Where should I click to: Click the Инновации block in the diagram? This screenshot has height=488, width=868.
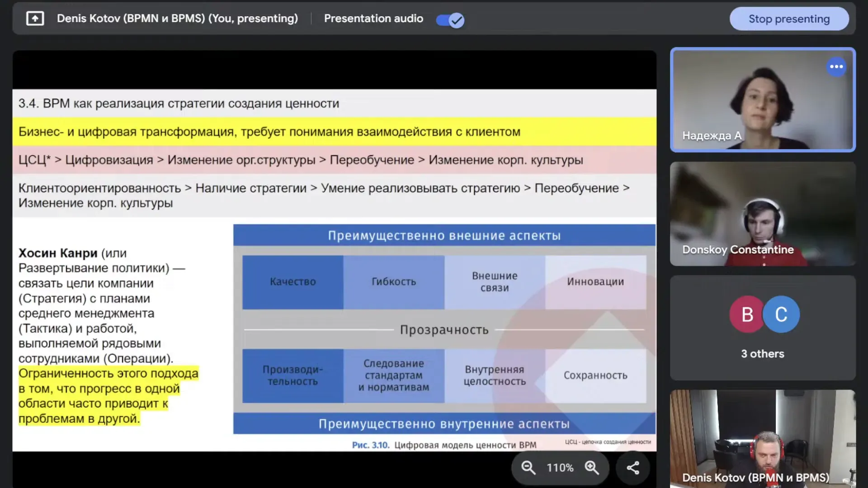595,282
